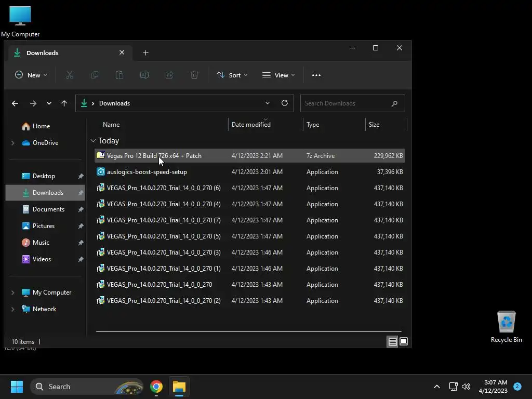Expand OneDrive in navigation pane

tap(13, 143)
